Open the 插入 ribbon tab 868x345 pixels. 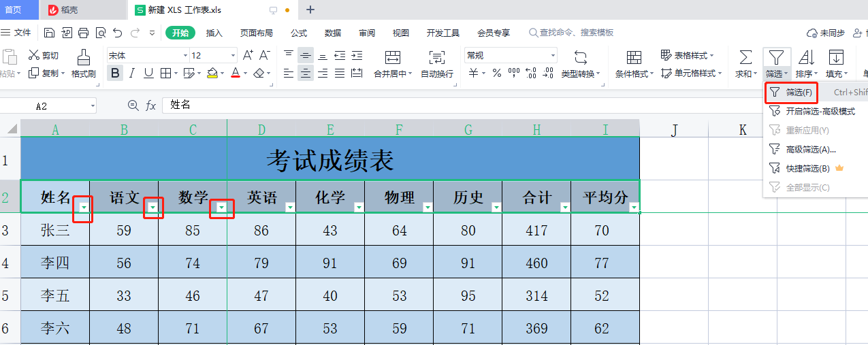tap(214, 33)
